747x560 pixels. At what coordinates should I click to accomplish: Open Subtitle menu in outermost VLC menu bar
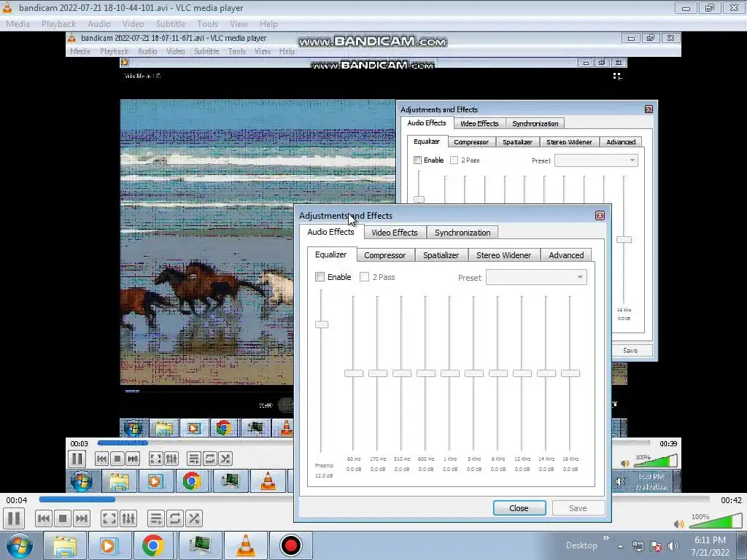pos(171,24)
